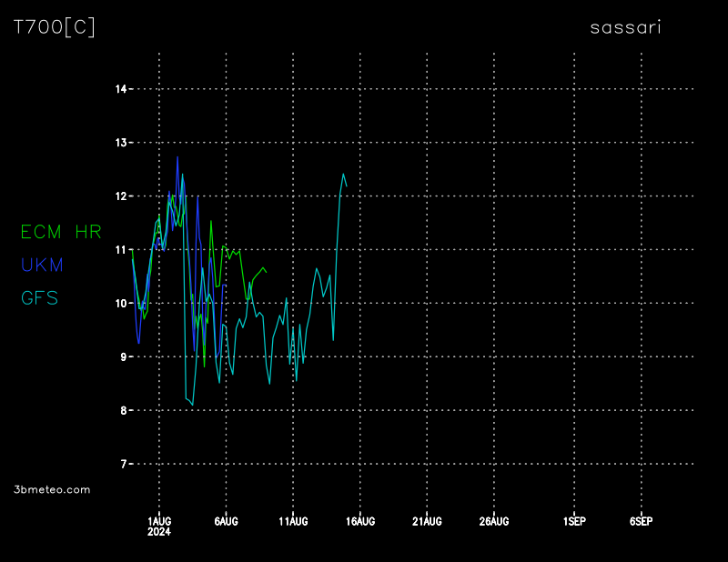
Task: Click the 14 degree y-axis label
Action: tap(120, 89)
